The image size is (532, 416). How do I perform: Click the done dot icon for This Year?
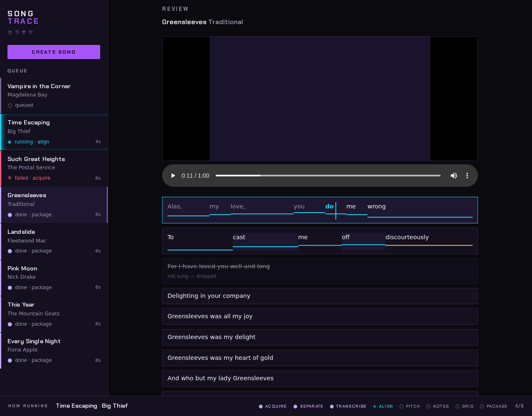pos(10,324)
